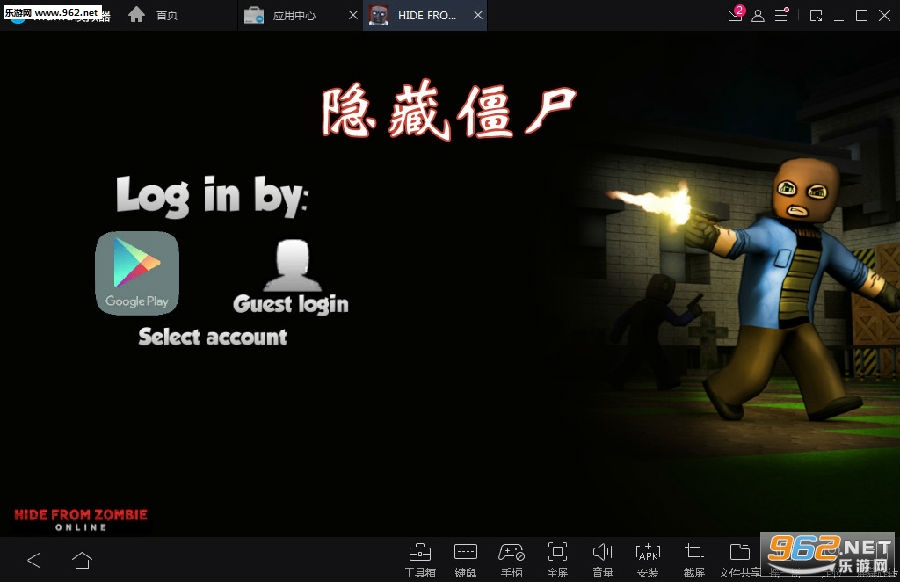Take a screenshot with the crop icon

[694, 560]
